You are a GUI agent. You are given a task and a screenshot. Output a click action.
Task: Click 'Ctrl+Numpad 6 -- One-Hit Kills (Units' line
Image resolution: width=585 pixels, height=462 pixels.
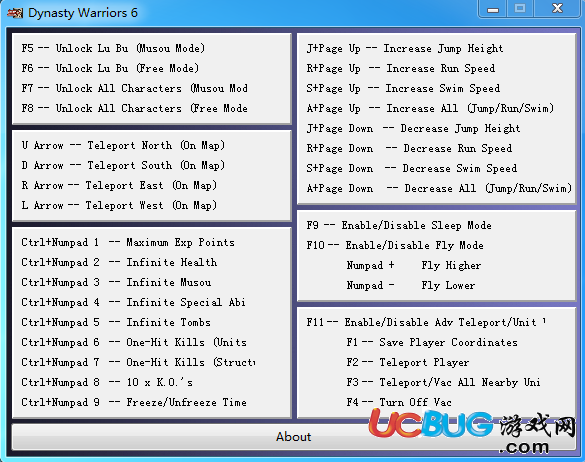pos(134,343)
